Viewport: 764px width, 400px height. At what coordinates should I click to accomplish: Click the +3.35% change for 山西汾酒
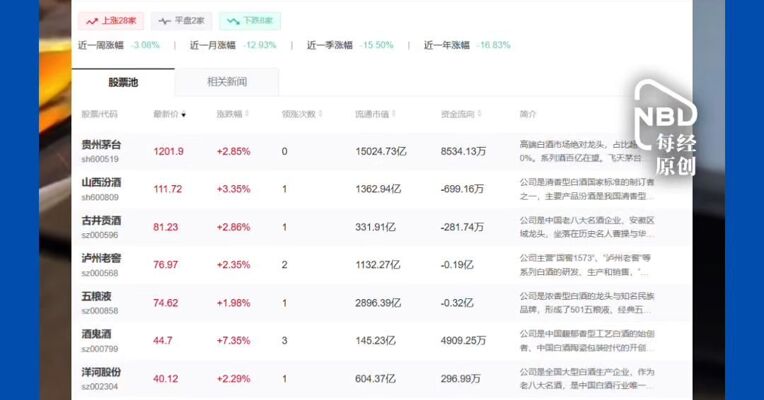pos(233,189)
